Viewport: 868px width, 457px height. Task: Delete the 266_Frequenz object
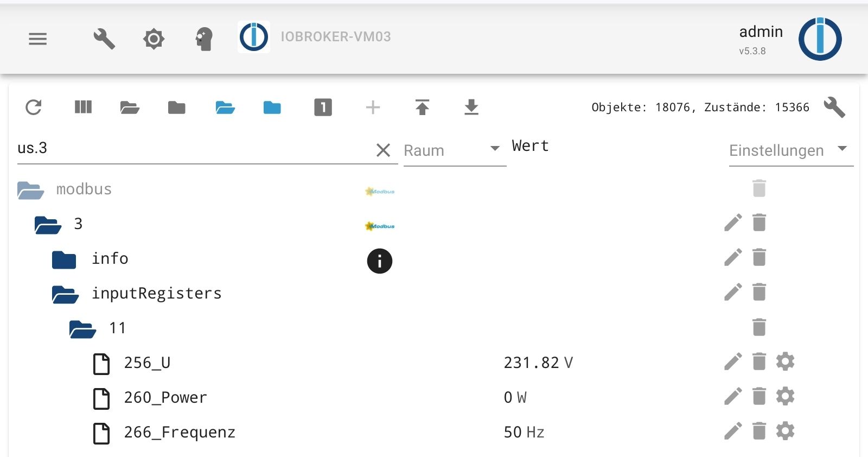759,431
